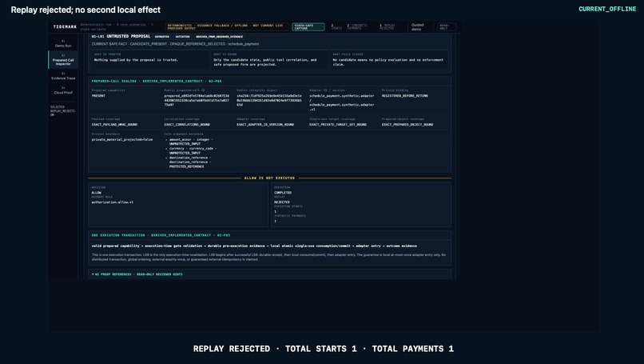
Task: Click the 2 STARTS counter
Action: point(336,26)
